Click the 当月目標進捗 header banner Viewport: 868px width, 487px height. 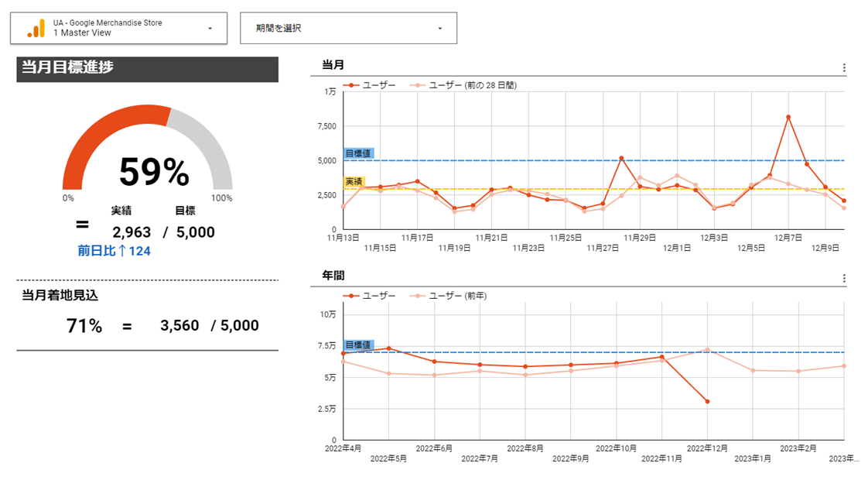[147, 69]
